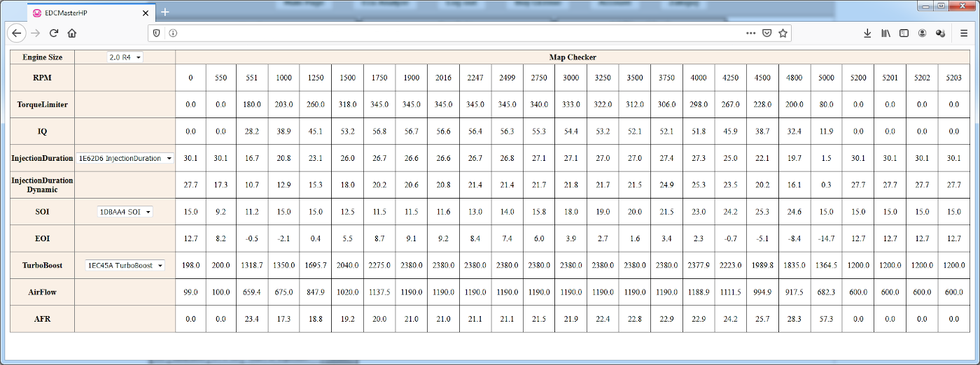Image resolution: width=980 pixels, height=365 pixels.
Task: Go back to the previous page
Action: [17, 33]
